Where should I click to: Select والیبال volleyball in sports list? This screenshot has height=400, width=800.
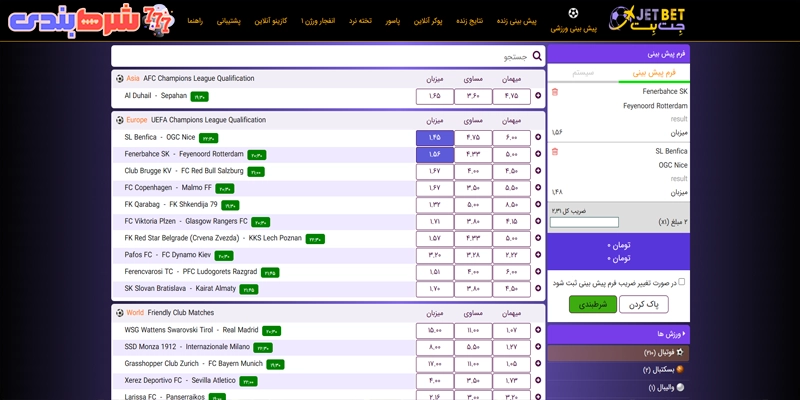click(x=618, y=388)
